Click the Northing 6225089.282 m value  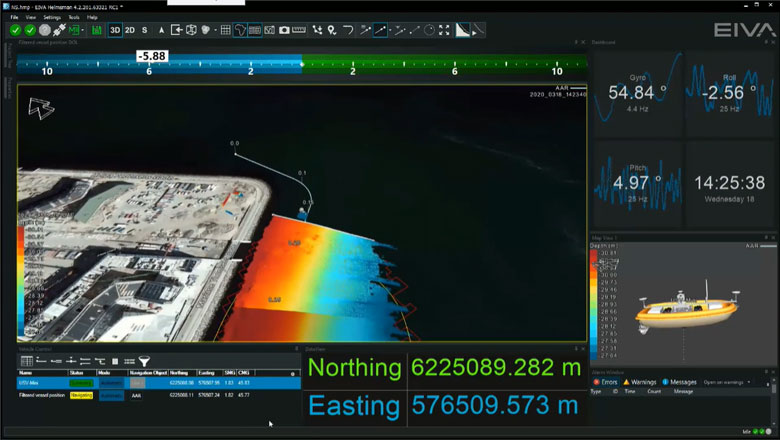click(x=496, y=368)
